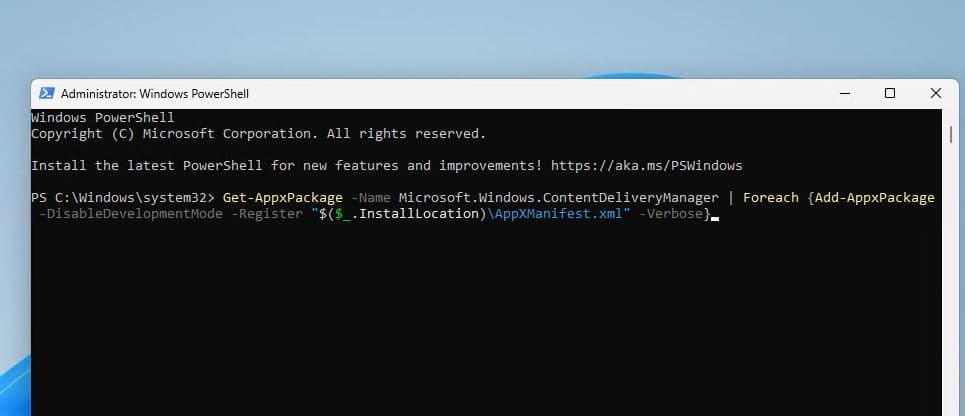Click the window title 'Administrator: Windows PowerShell'
Image resolution: width=965 pixels, height=416 pixels.
coord(155,93)
